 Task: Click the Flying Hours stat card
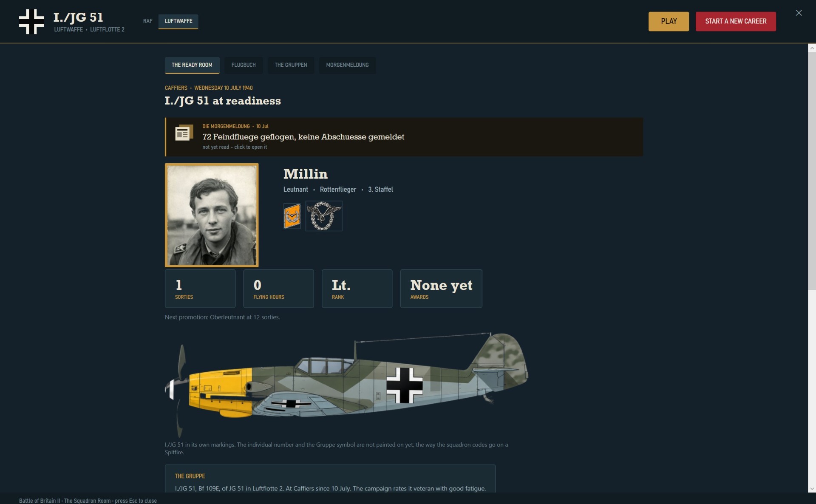point(279,289)
